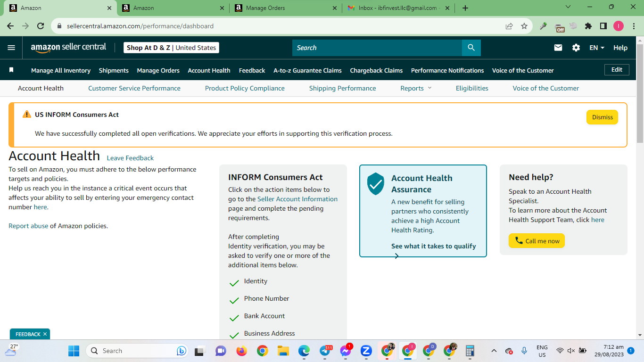Open the taskbar weather widget
The width and height of the screenshot is (644, 362).
pos(11,351)
